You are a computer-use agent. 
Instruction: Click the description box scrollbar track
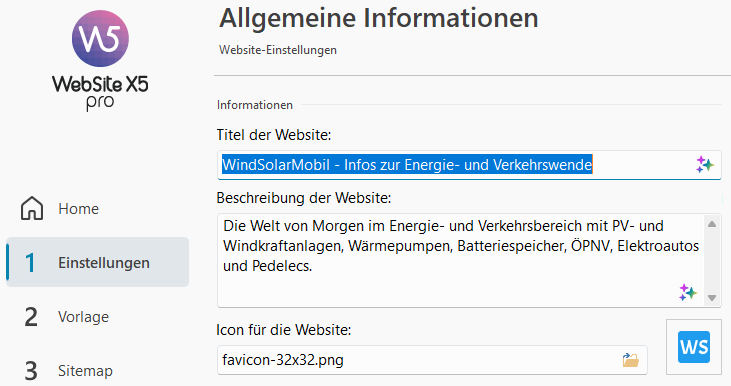pos(712,261)
